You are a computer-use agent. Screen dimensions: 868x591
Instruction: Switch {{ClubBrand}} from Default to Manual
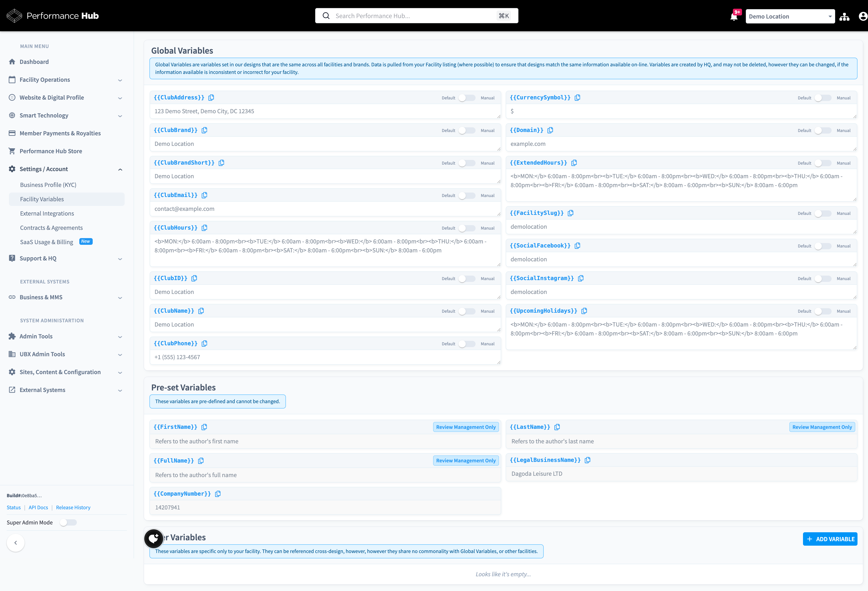coord(466,130)
